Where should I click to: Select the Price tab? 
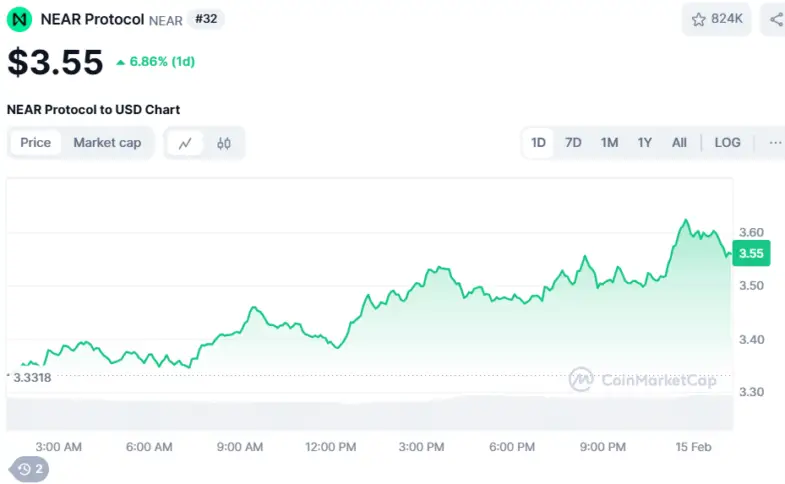point(36,143)
